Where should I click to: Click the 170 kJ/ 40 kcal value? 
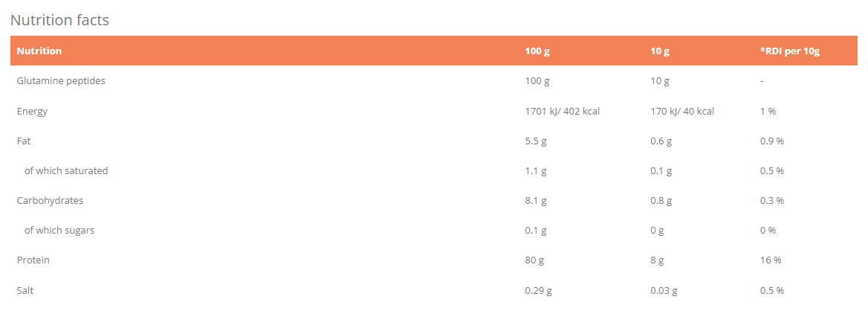pos(681,111)
